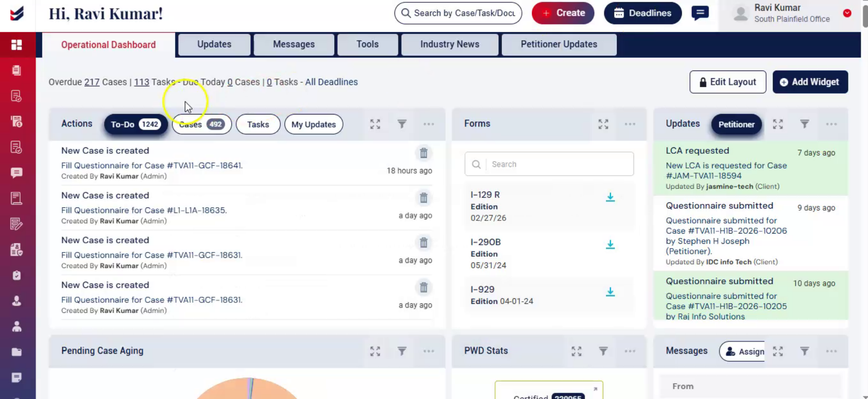Screen dimensions: 868x399
Task: Click the red dropdown arrow beside Ravi Kumar
Action: [x=847, y=13]
